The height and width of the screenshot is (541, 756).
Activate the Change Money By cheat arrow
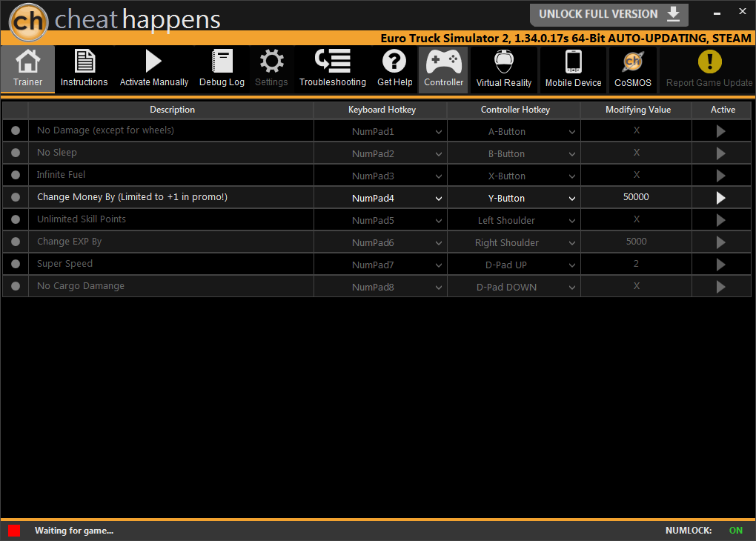[721, 198]
